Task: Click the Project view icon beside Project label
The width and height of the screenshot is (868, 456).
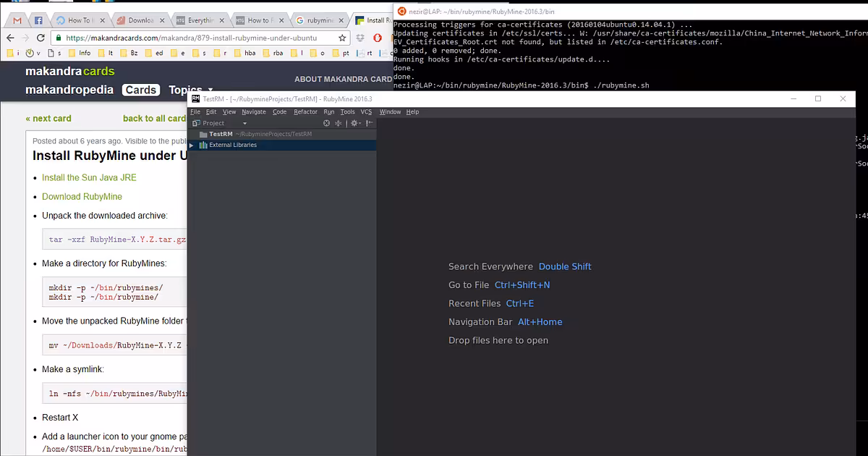Action: 196,123
